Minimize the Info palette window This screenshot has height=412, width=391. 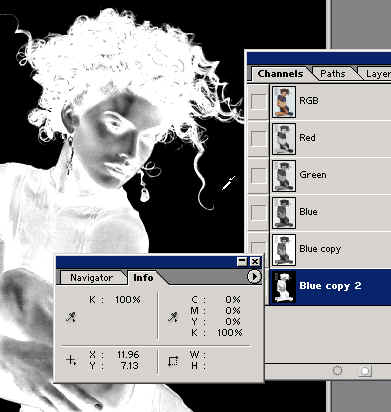pos(242,262)
